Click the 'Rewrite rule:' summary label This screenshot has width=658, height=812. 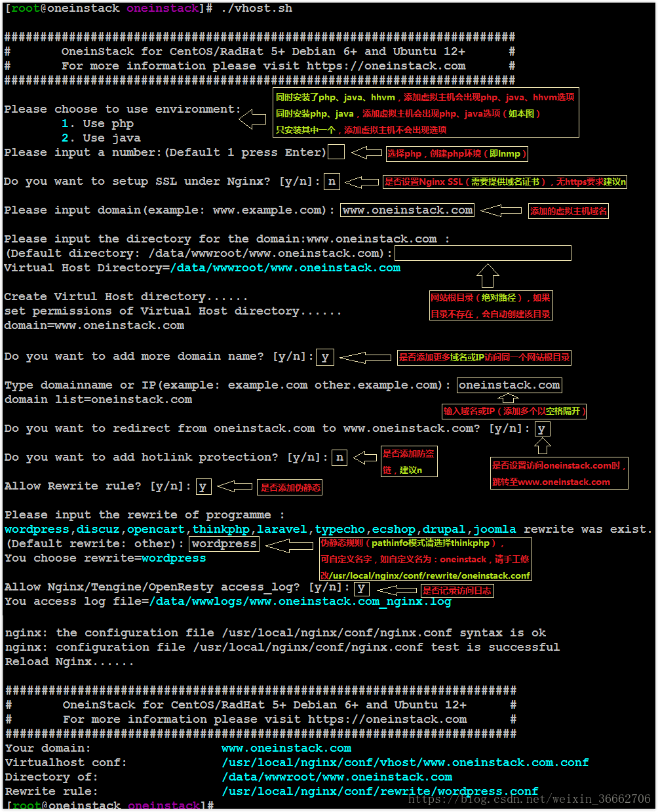pos(52,792)
